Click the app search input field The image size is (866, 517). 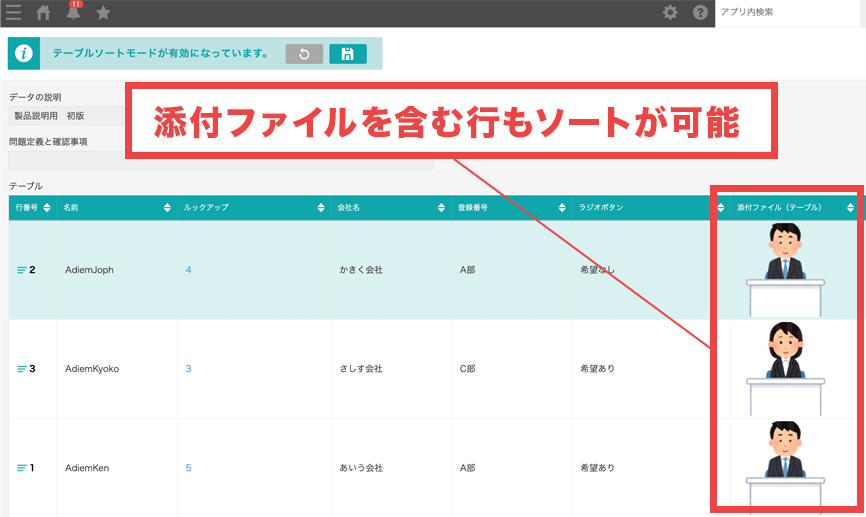point(790,13)
